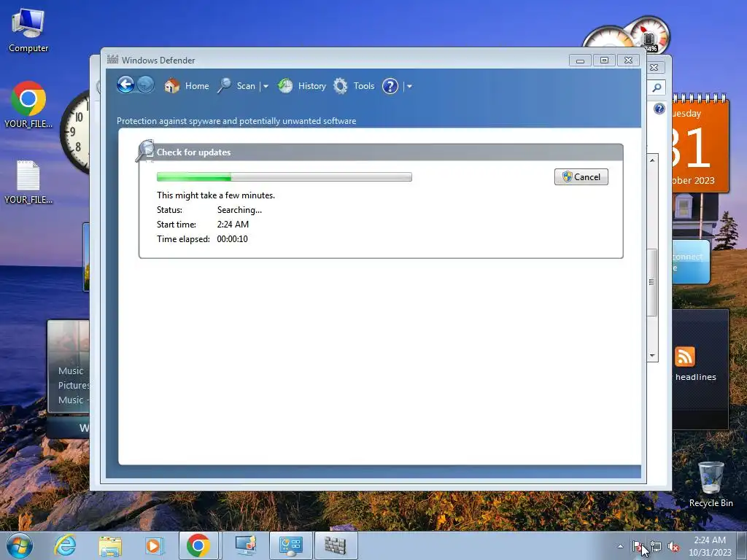Switch to Windows Defender brick wall taskbar button
This screenshot has width=747, height=560.
pos(336,545)
